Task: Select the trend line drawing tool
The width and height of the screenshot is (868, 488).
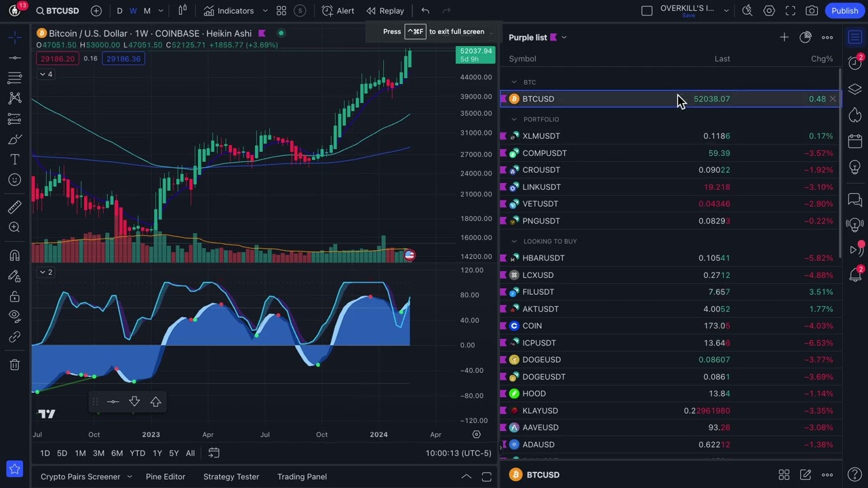Action: (15, 58)
